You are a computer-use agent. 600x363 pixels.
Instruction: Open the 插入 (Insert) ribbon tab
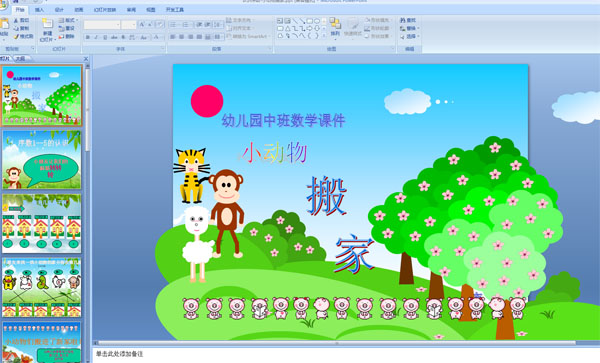click(39, 10)
